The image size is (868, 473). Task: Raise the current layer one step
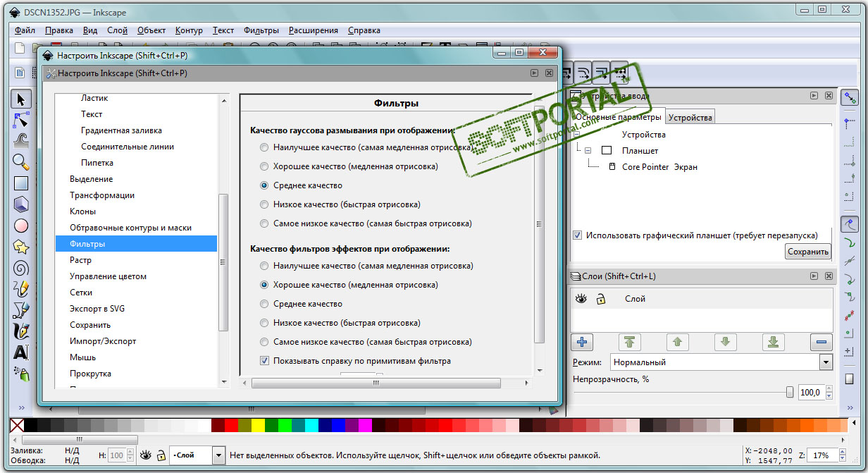677,342
